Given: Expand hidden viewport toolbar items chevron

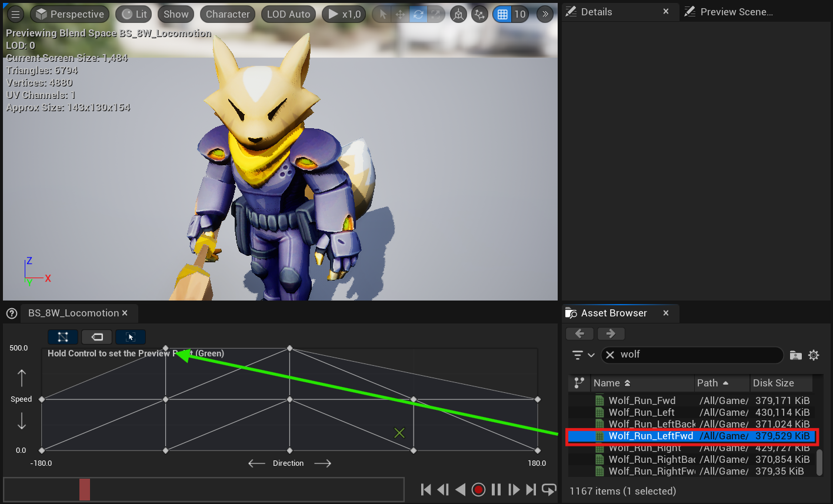Looking at the screenshot, I should [x=545, y=14].
